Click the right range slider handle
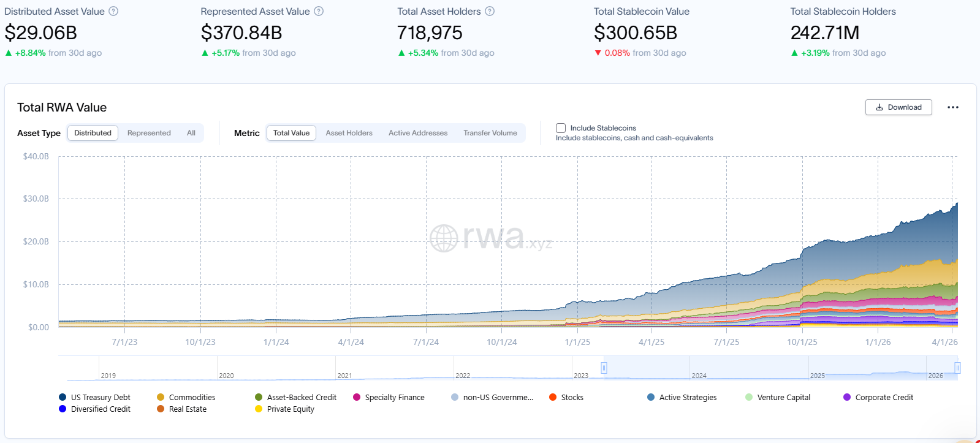980x443 pixels. 957,368
